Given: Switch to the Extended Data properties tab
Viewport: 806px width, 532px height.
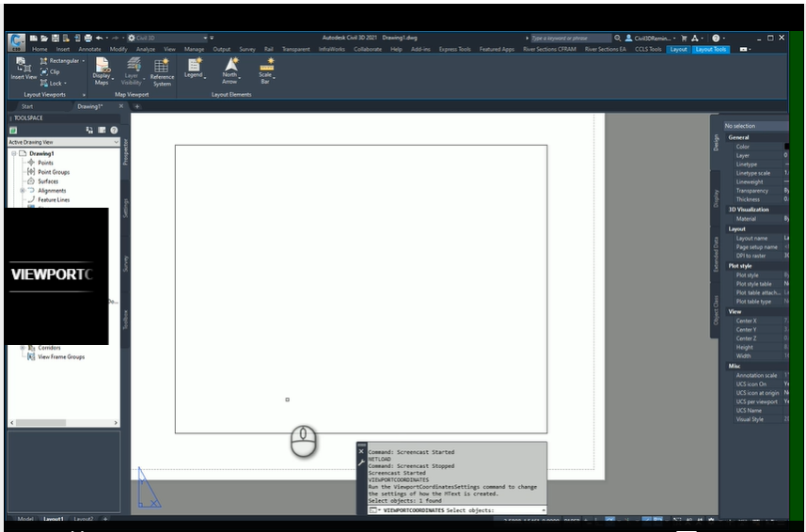Looking at the screenshot, I should (716, 254).
